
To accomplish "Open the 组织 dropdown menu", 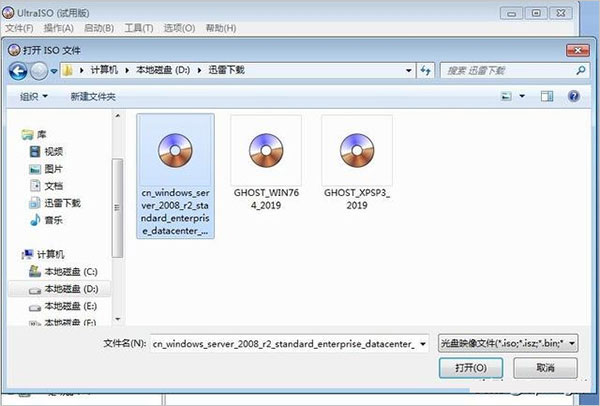I will [x=34, y=96].
